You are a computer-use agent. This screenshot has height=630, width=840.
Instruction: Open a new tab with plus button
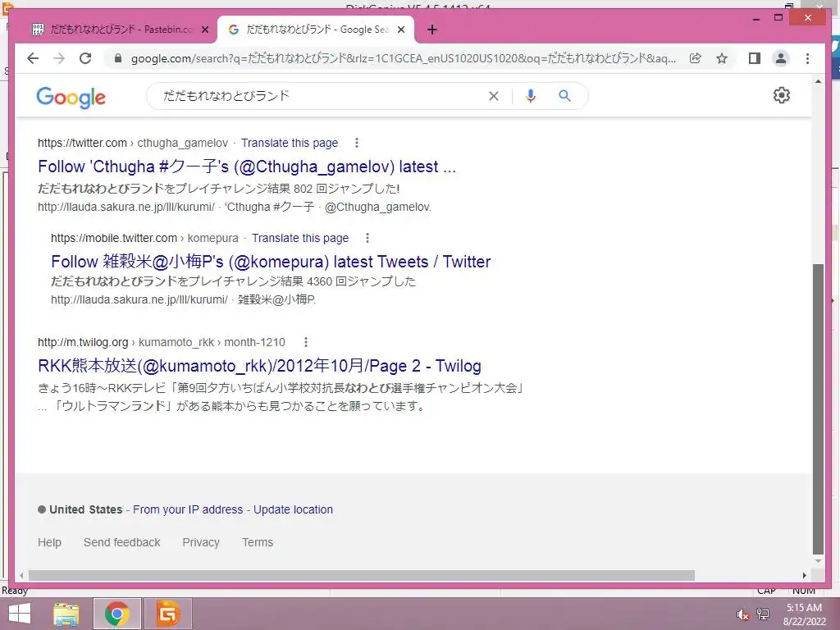(432, 30)
